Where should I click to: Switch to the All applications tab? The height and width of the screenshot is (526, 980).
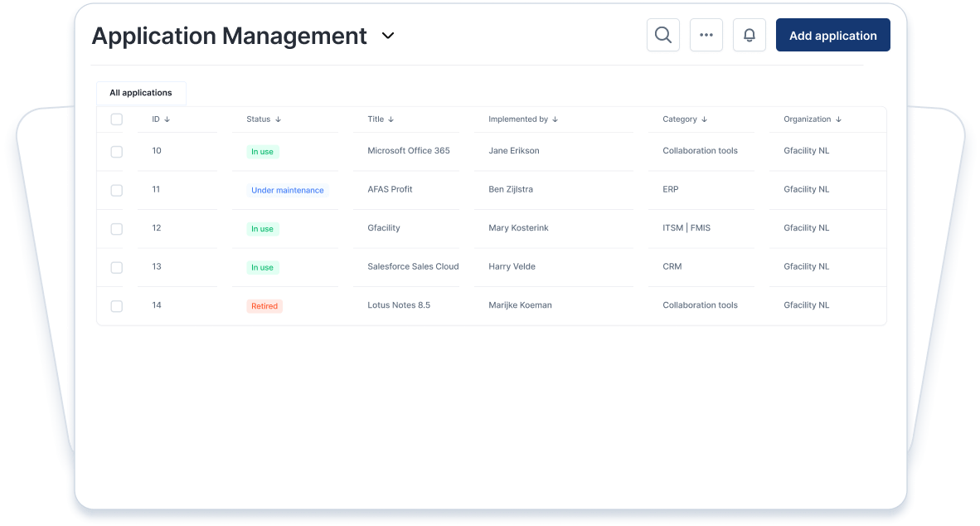(x=141, y=93)
